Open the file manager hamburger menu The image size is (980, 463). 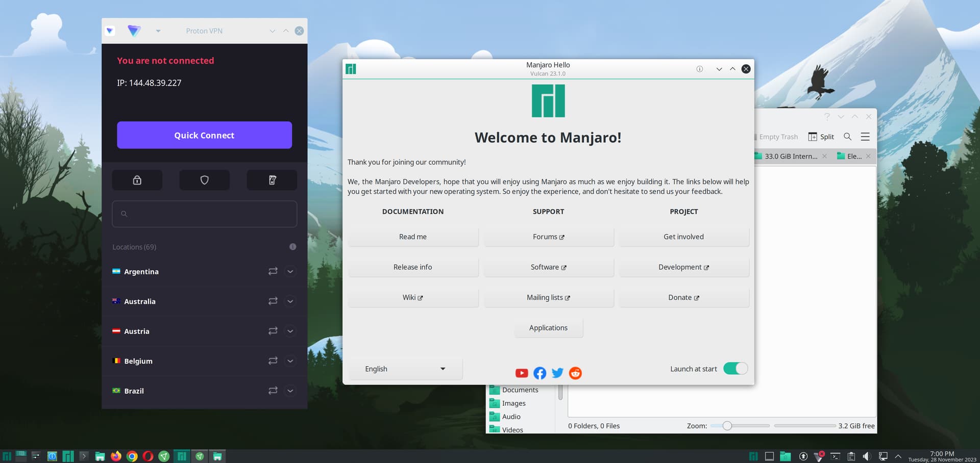[x=865, y=137]
